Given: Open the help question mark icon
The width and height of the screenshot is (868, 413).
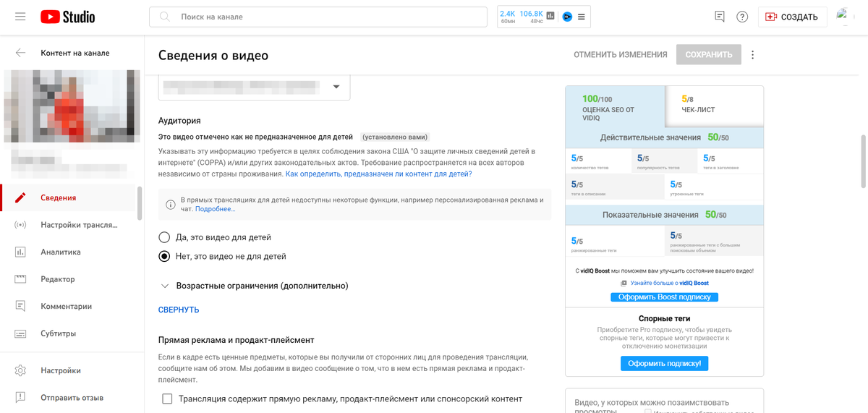Looking at the screenshot, I should pos(742,17).
